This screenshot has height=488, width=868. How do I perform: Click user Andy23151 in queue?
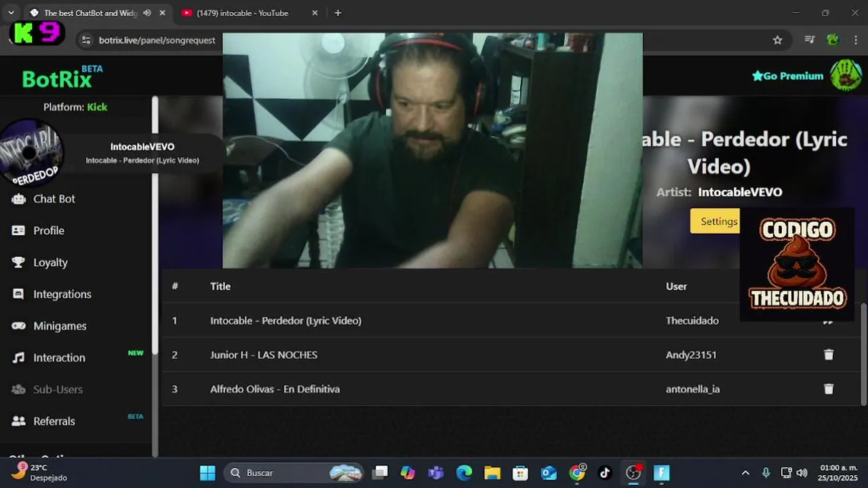point(691,354)
